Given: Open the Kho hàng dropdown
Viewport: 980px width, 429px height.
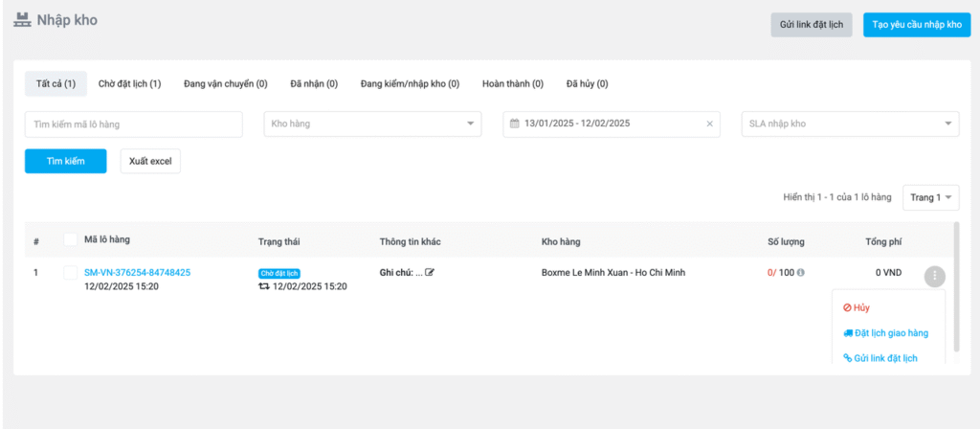Looking at the screenshot, I should pyautogui.click(x=372, y=124).
